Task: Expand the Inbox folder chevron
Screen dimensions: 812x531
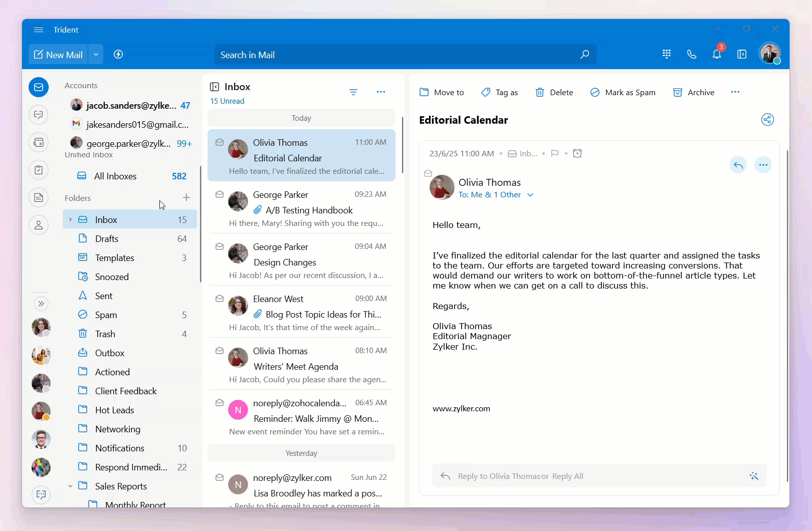Action: [x=70, y=219]
